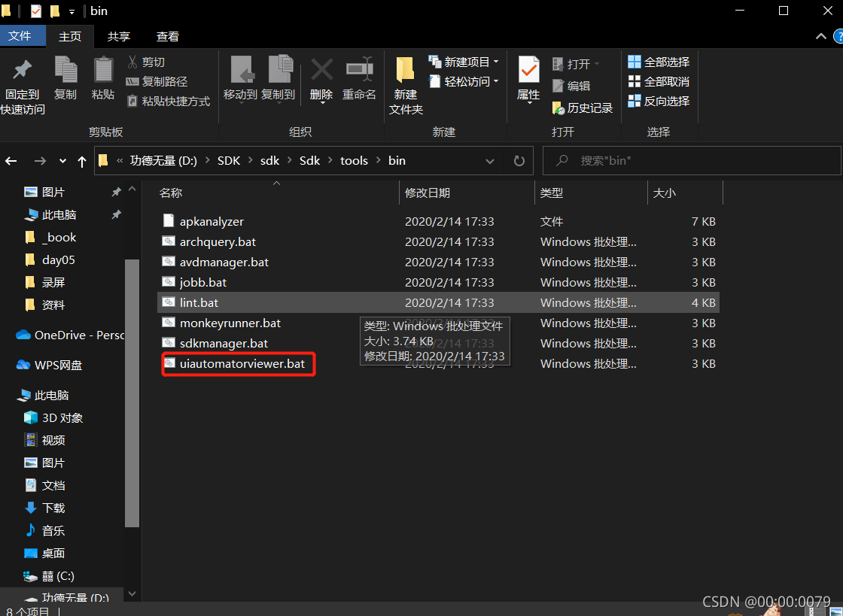Open 桌面 in sidebar

pos(45,553)
